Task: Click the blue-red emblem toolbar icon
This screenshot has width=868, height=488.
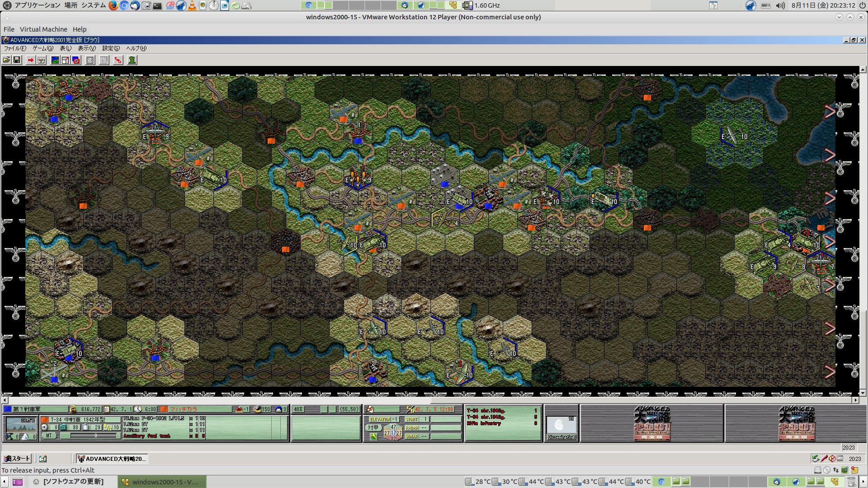Action: pyautogui.click(x=76, y=60)
